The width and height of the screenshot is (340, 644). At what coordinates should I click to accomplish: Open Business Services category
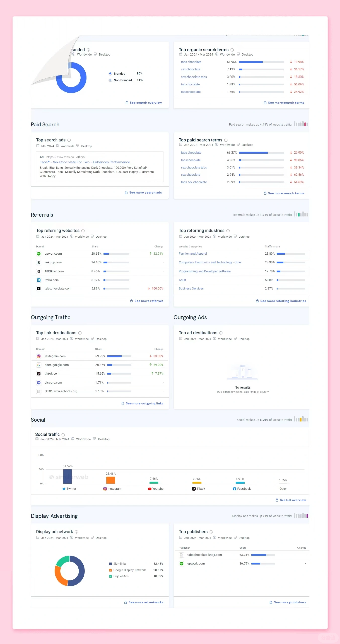tap(191, 289)
